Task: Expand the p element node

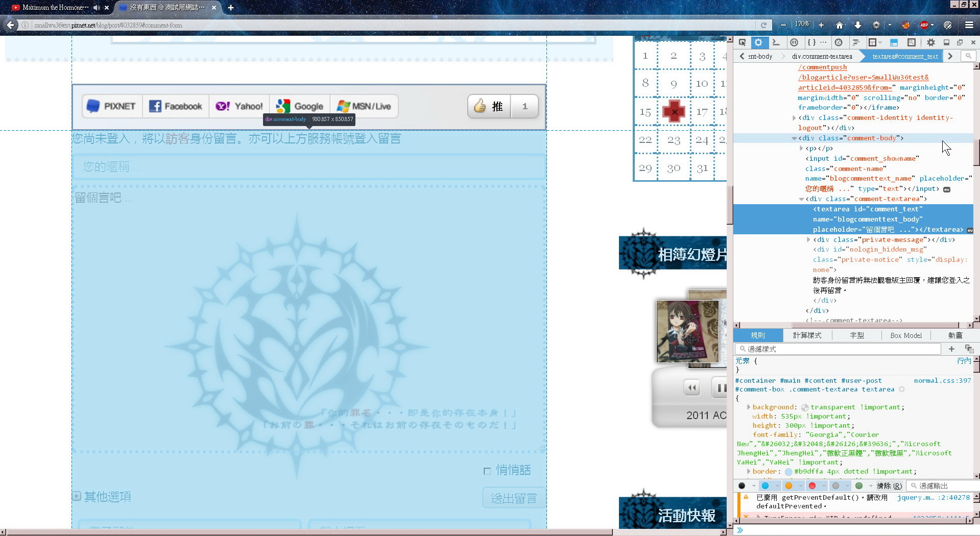Action: click(x=801, y=149)
